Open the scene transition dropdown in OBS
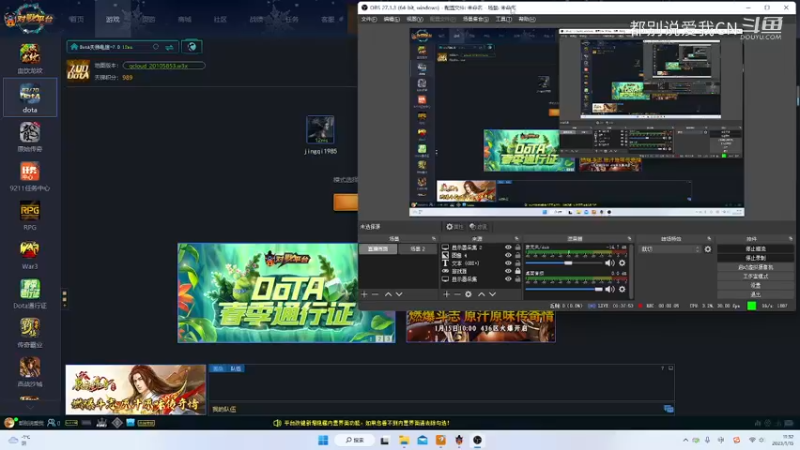The width and height of the screenshot is (800, 450). point(670,249)
